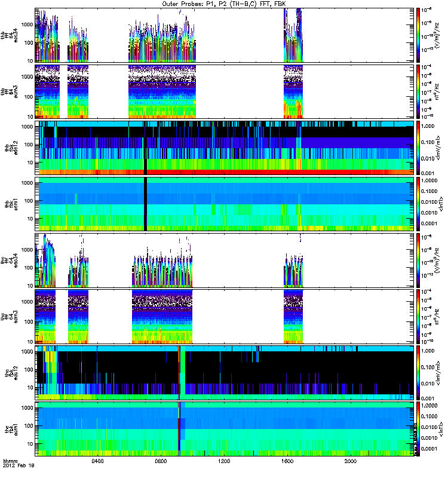Viewport: 448px width, 478px height.
Task: Click the 'thb fff 64 scm3' y-axis panel label
Action: (9, 91)
